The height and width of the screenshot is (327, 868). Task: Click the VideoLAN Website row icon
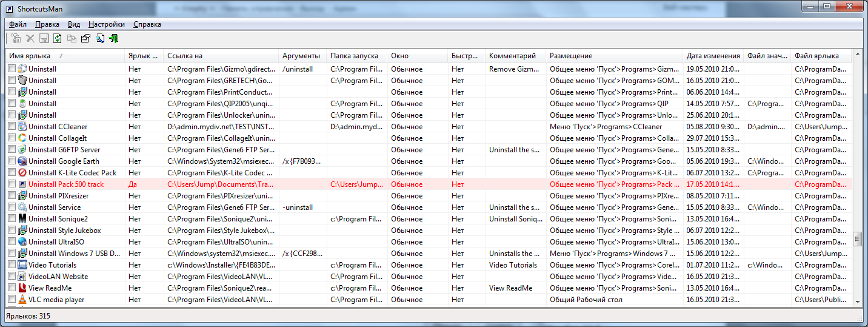click(x=22, y=277)
